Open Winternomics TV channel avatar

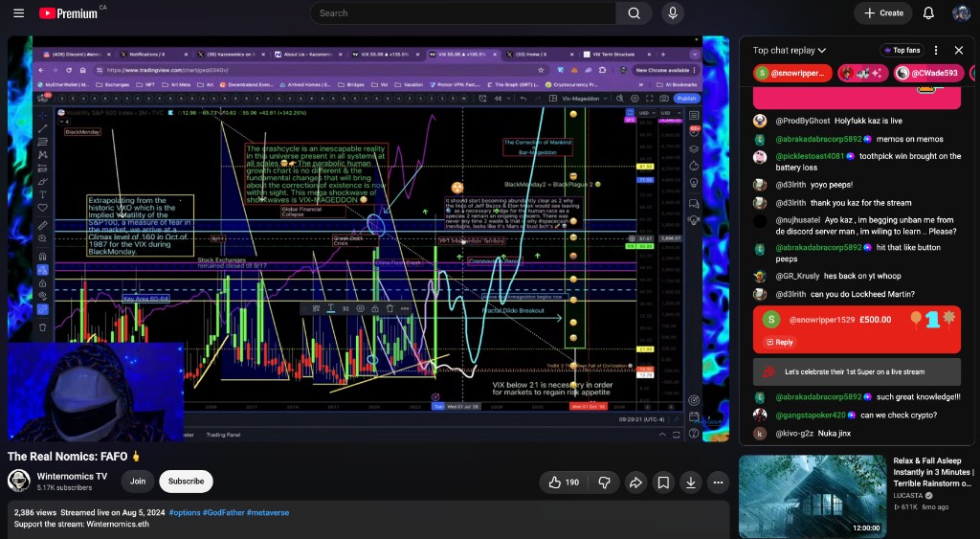(19, 481)
